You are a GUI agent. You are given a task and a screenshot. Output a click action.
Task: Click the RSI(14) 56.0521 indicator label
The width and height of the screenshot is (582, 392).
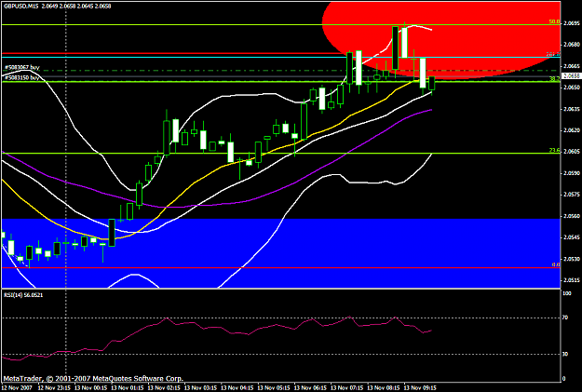[23, 295]
